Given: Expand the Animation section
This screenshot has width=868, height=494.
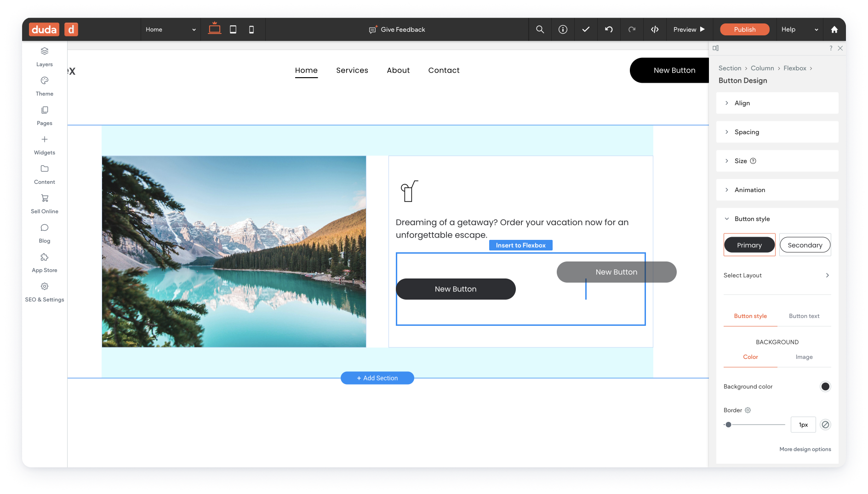Looking at the screenshot, I should 777,190.
